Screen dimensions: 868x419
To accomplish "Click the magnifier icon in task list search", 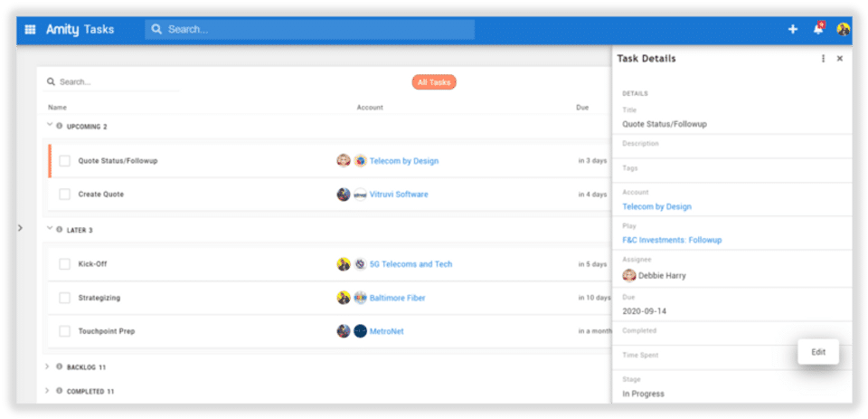I will [51, 82].
